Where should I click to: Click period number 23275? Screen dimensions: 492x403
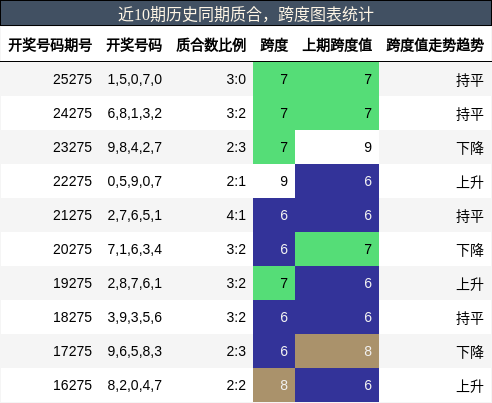point(72,147)
